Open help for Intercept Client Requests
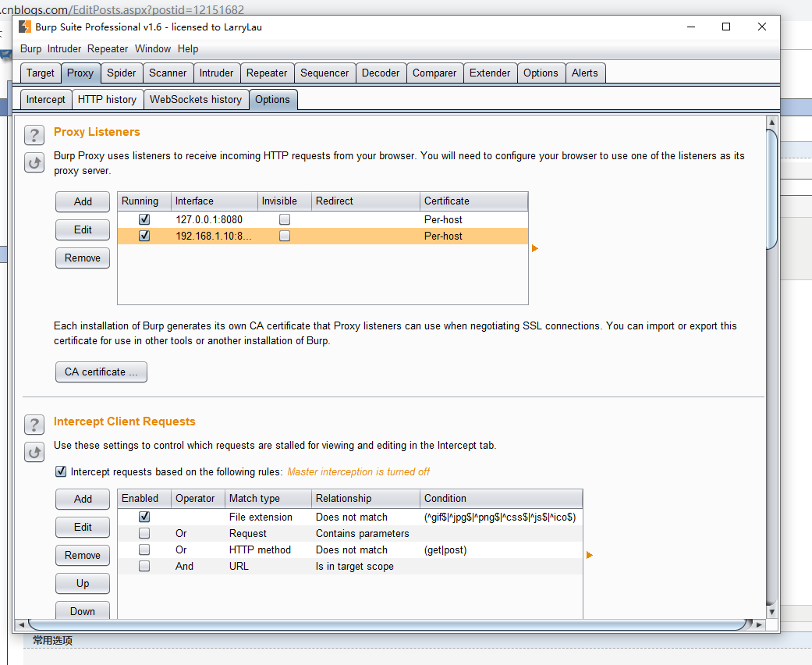This screenshot has width=812, height=665. (x=34, y=425)
